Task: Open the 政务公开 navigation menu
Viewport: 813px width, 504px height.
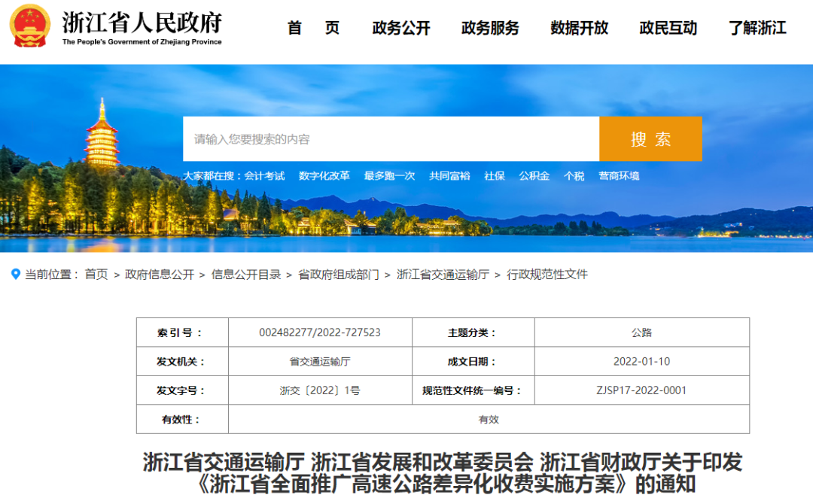Action: pos(400,27)
